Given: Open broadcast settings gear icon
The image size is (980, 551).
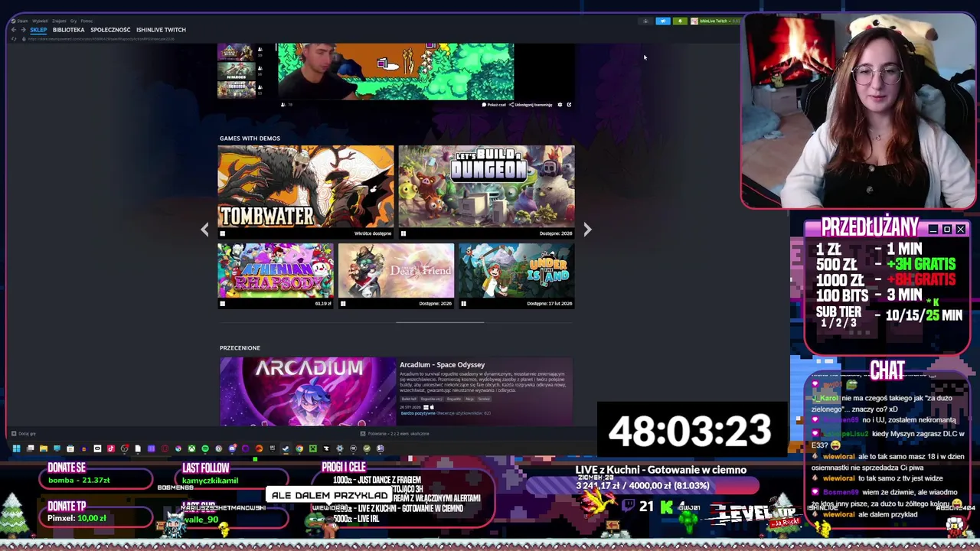Looking at the screenshot, I should pyautogui.click(x=560, y=105).
